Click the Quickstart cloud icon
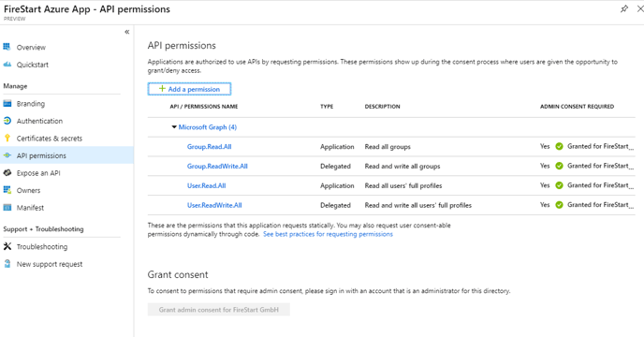This screenshot has height=337, width=644. (7, 65)
